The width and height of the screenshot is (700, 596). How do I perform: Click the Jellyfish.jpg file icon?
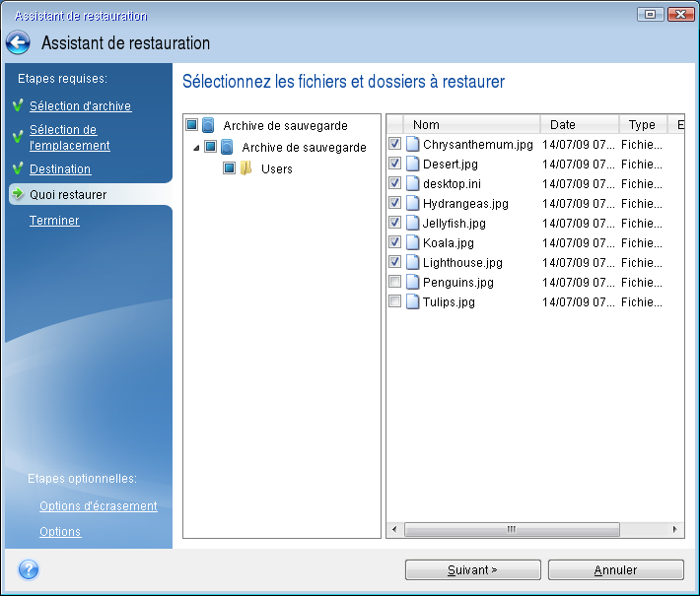(x=412, y=223)
